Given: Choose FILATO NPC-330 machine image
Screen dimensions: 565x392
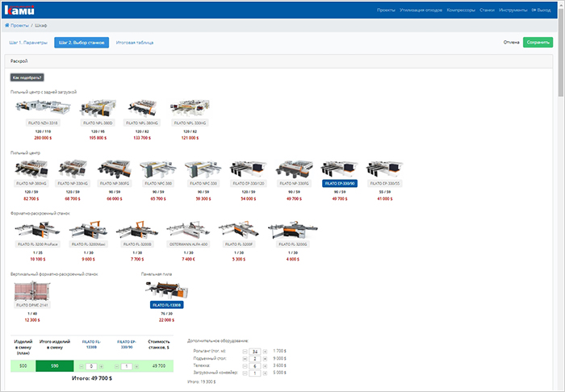Looking at the screenshot, I should (203, 169).
